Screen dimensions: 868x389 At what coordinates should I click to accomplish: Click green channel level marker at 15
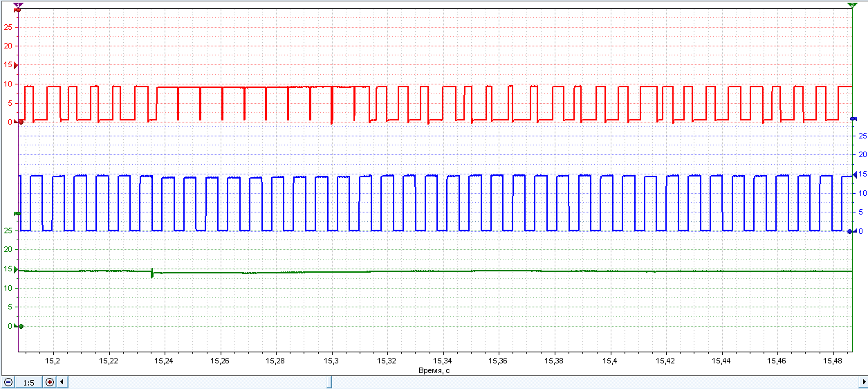(16, 269)
